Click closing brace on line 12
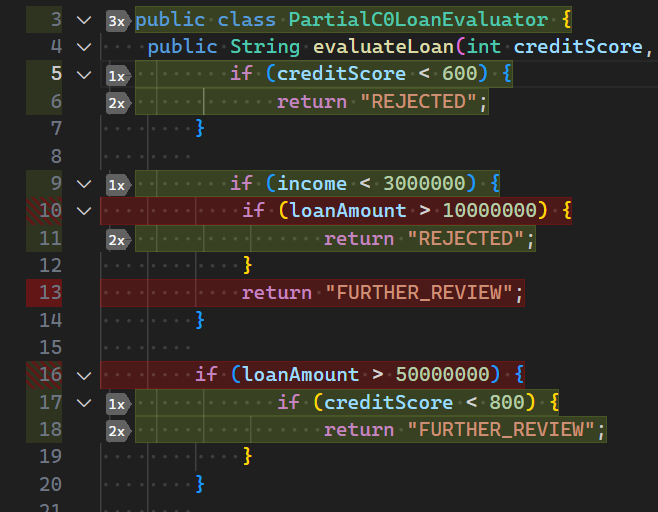The width and height of the screenshot is (658, 512). point(248,265)
